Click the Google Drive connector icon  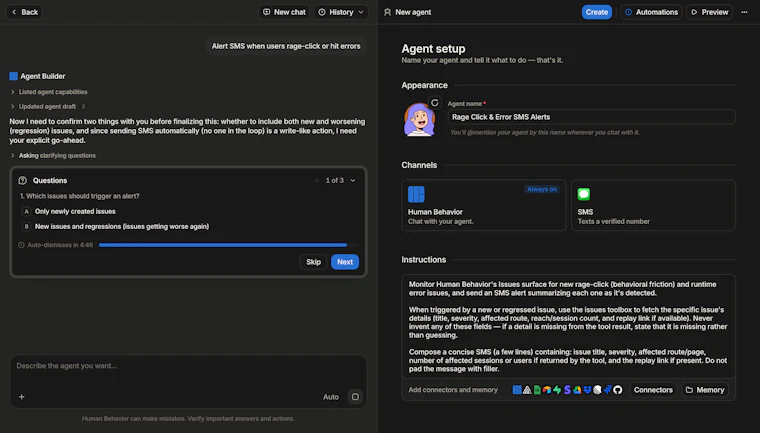pos(577,390)
